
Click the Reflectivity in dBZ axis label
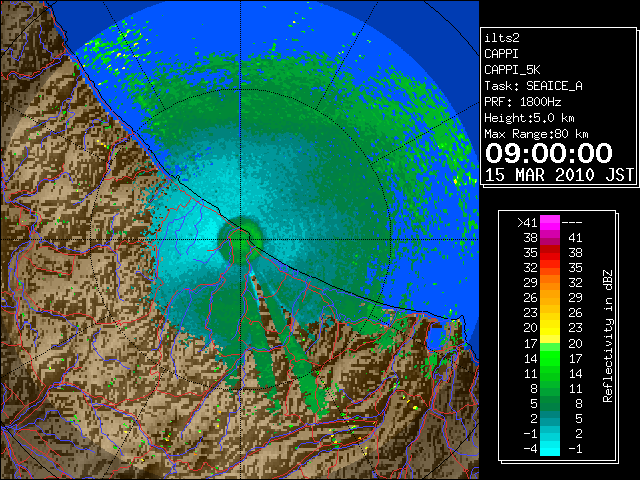(607, 336)
